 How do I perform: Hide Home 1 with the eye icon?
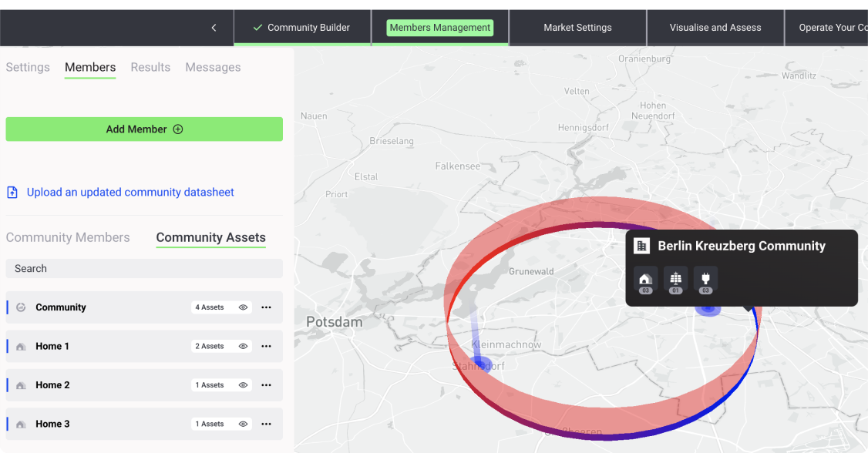coord(243,347)
